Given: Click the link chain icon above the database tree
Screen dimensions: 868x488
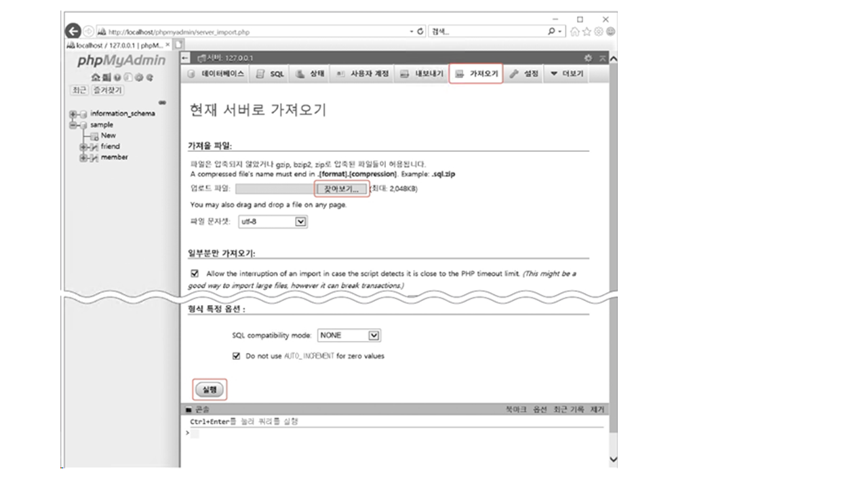Looking at the screenshot, I should (x=162, y=102).
